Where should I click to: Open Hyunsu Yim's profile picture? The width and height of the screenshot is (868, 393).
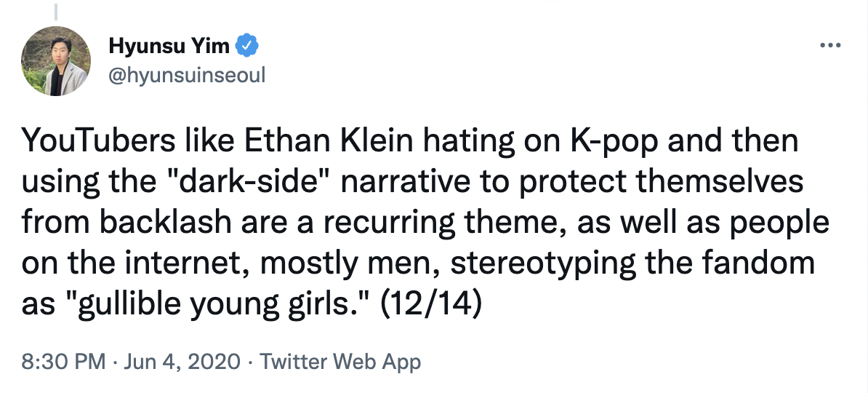point(55,61)
